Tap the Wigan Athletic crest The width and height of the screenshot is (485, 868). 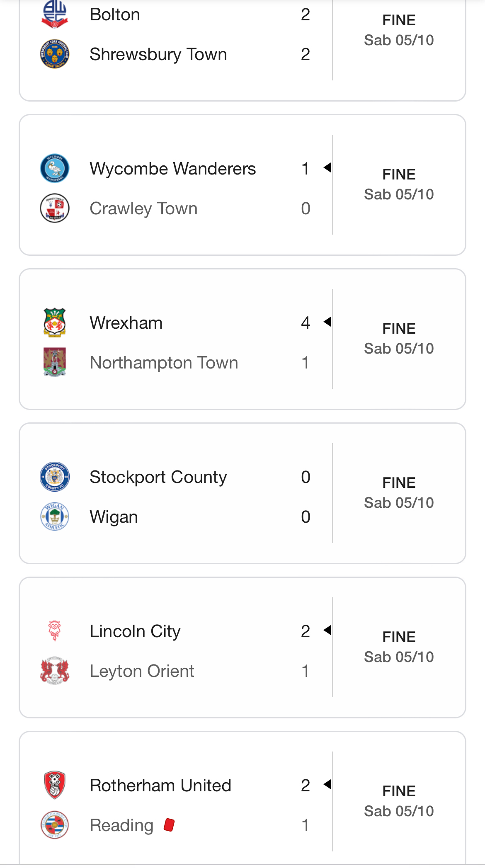[54, 516]
